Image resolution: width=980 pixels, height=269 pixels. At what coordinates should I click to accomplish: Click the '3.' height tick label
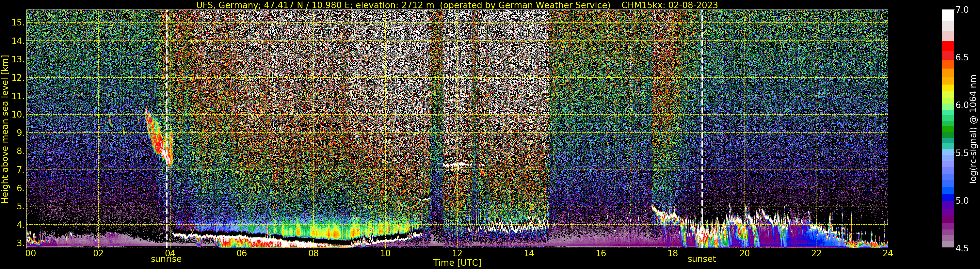(x=21, y=243)
